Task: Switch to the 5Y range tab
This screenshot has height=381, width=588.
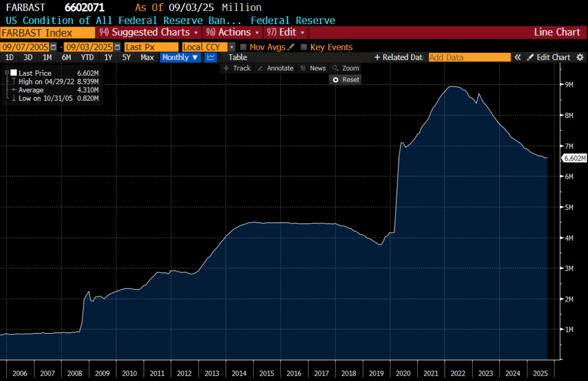Action: coord(126,57)
